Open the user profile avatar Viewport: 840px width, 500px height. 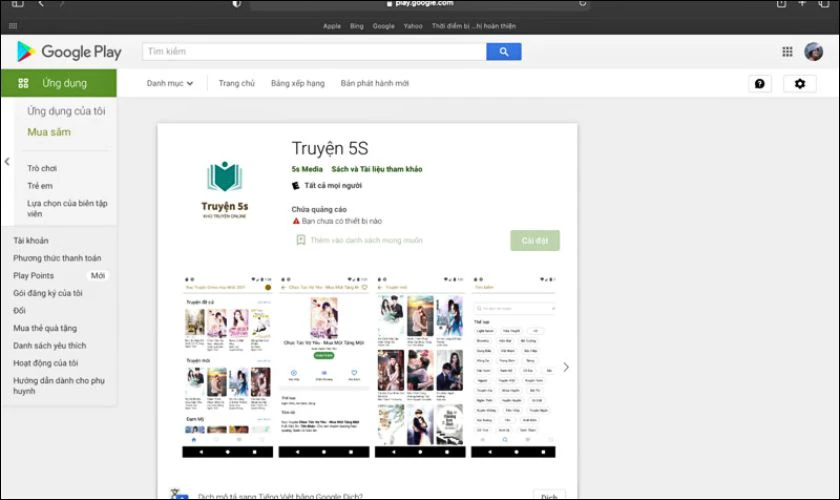point(813,51)
